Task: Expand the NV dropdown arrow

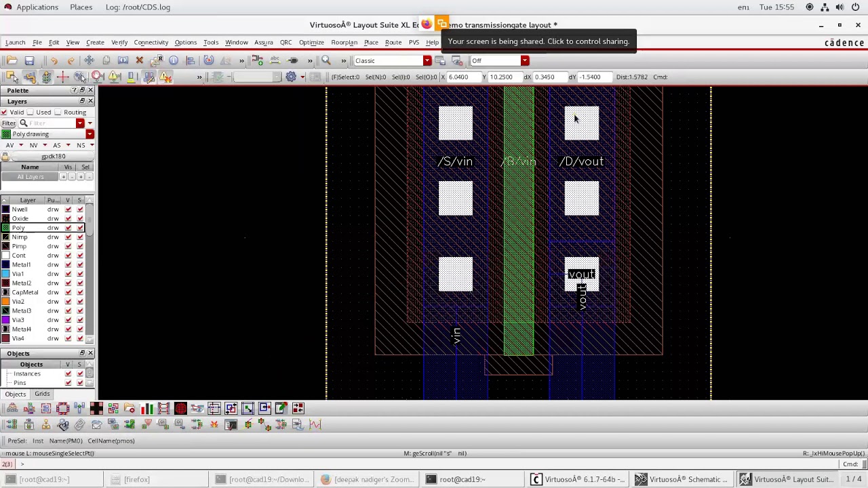Action: (45, 145)
